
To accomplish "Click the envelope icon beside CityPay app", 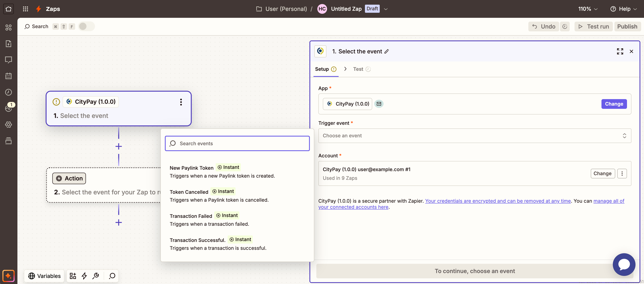I will tap(379, 104).
